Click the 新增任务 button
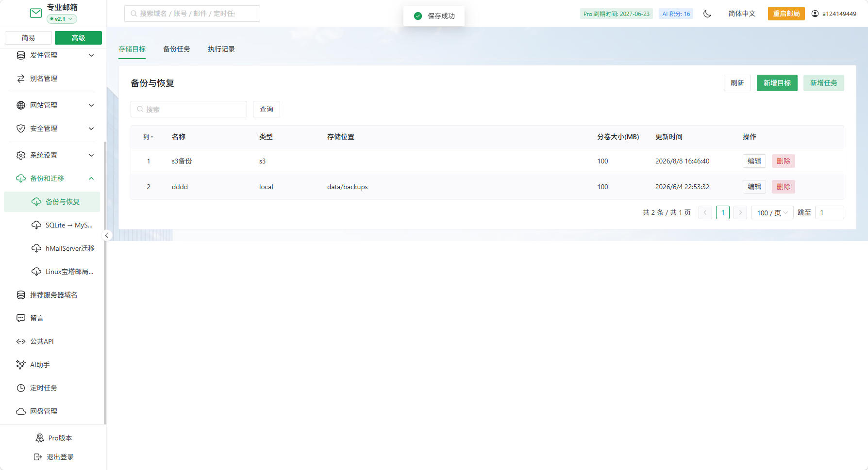This screenshot has height=470, width=868. [x=824, y=83]
